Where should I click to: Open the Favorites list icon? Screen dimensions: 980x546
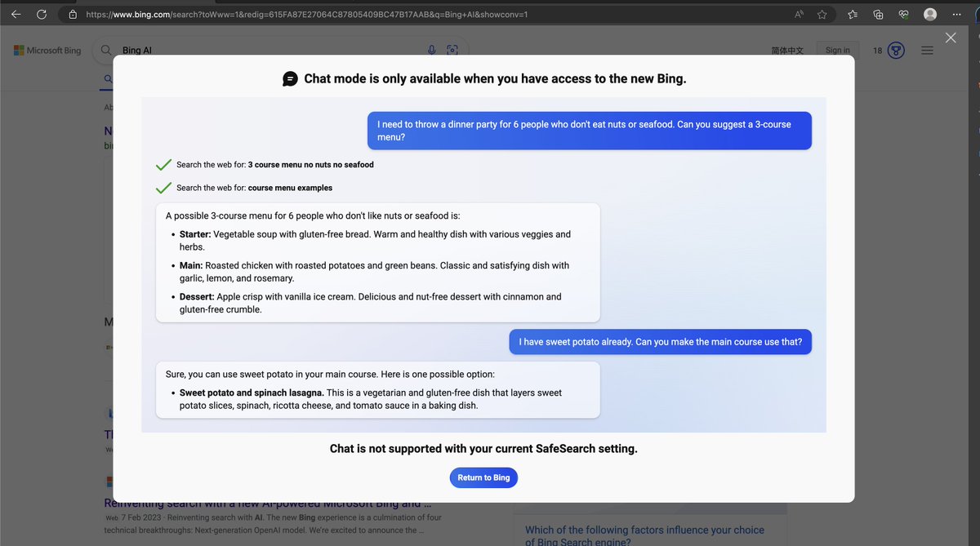pos(853,15)
